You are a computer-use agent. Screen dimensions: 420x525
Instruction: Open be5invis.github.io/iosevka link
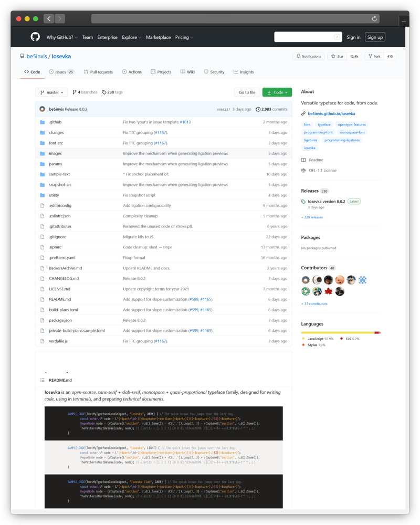331,114
